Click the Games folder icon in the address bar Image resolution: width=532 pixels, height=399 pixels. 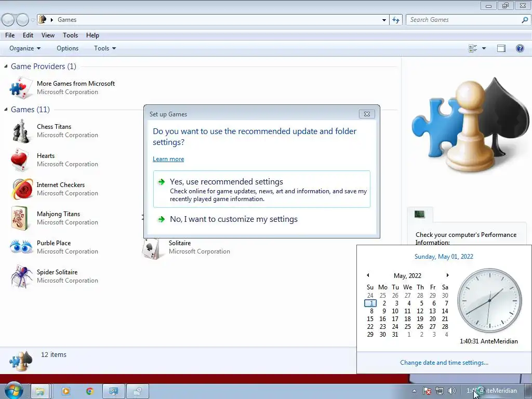[x=42, y=19]
